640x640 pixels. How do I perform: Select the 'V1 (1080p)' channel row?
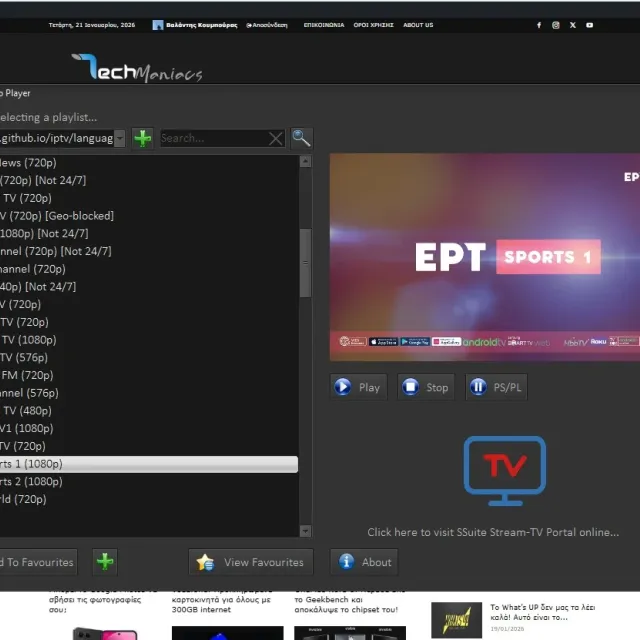pyautogui.click(x=149, y=429)
